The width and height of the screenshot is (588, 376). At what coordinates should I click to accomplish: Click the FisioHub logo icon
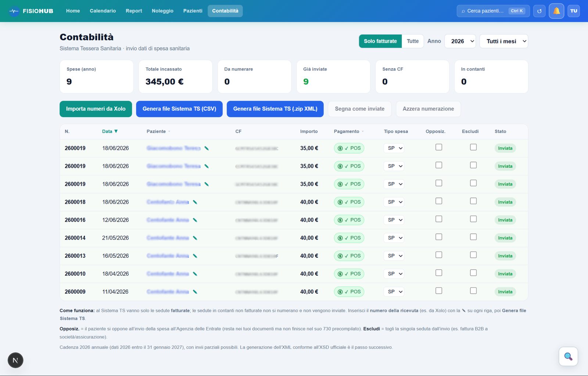[x=14, y=11]
